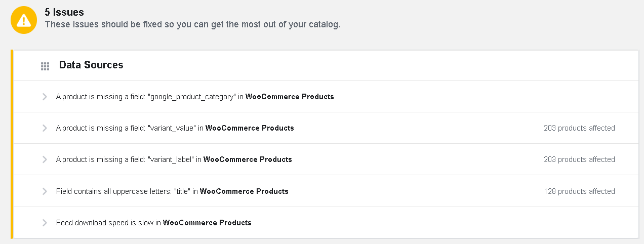Open WooCommerce Products link in variant_value row

(250, 128)
